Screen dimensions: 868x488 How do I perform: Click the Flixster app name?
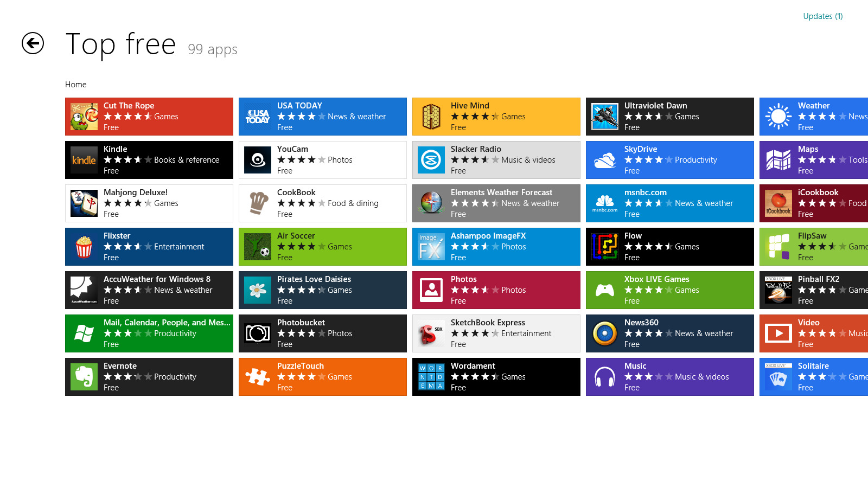pyautogui.click(x=117, y=236)
